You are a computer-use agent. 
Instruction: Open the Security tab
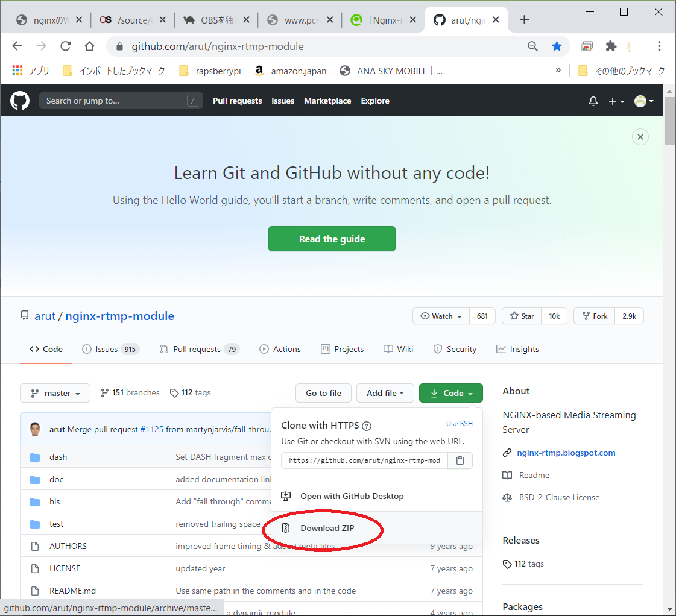(x=455, y=349)
